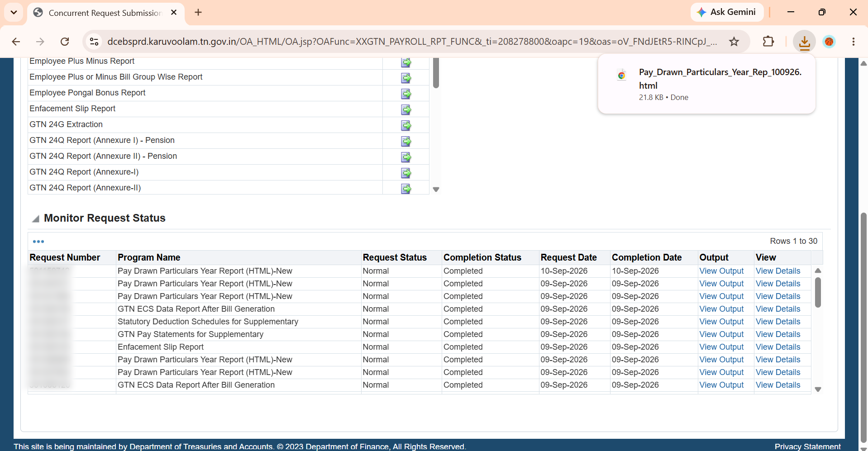View Output for the 10-Sep-2026 request
Screen dimensions: 868x451
(x=721, y=271)
